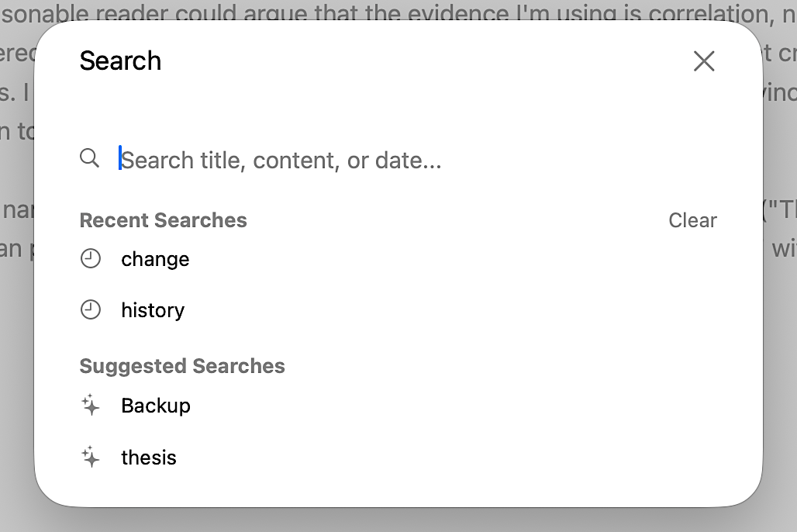Open the "Backup" suggested search

[155, 405]
